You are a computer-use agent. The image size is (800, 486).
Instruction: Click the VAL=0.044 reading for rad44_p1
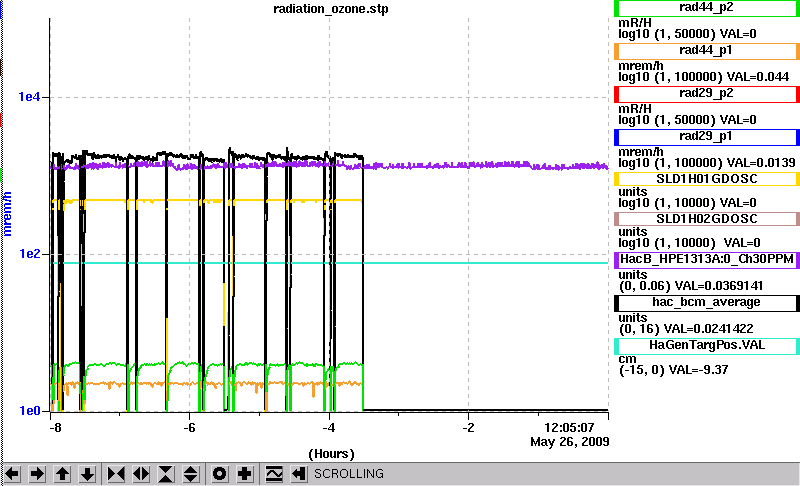point(758,77)
